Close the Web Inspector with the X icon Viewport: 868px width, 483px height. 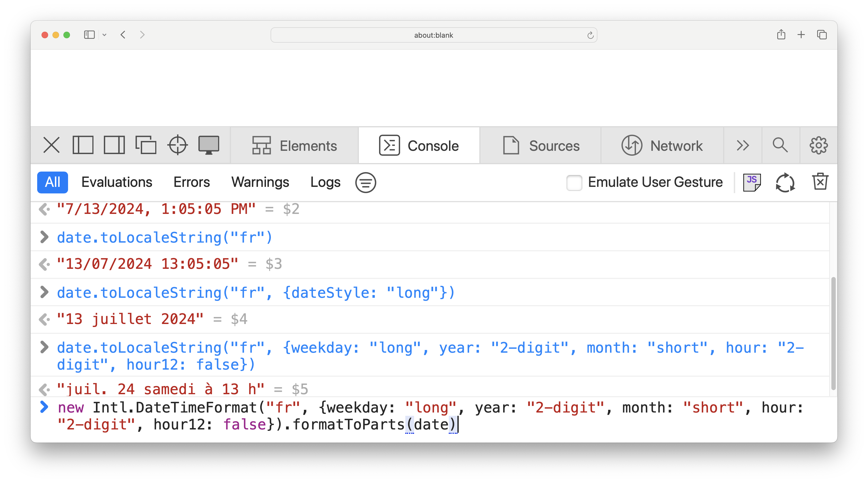coord(51,146)
